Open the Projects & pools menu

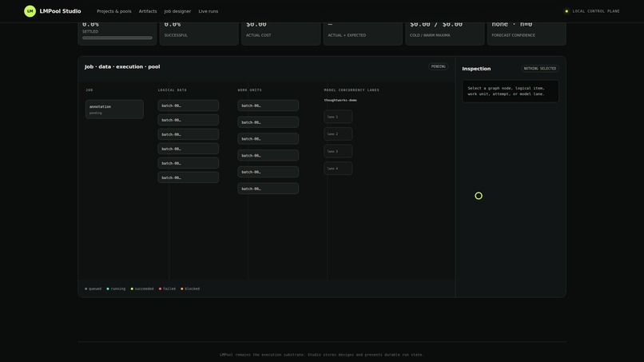(x=114, y=11)
